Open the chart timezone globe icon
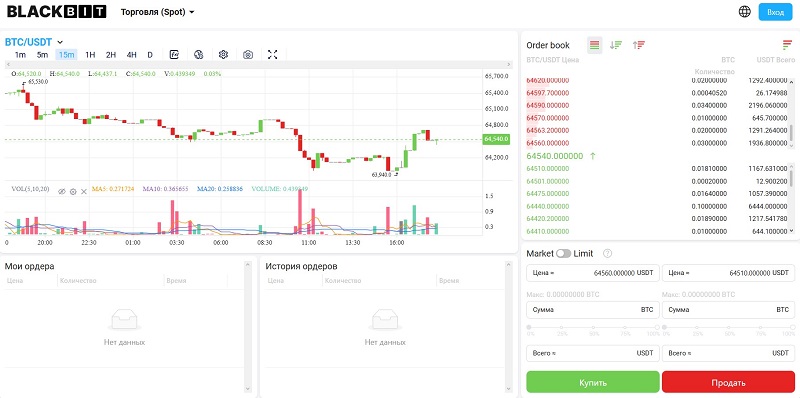The width and height of the screenshot is (800, 398). 199,55
